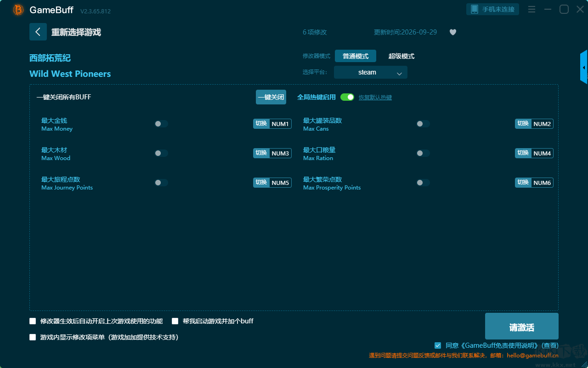Screen dimensions: 588x368
Task: Click the GameBuff logo icon
Action: coord(18,10)
